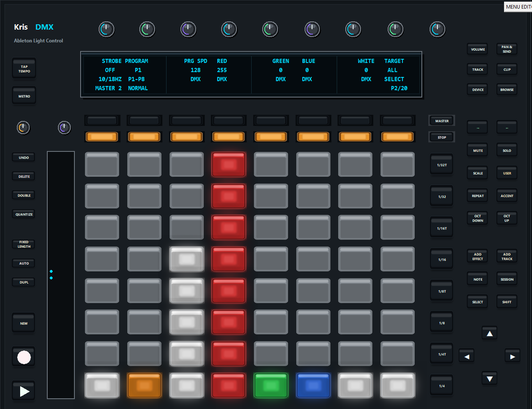Screen dimensions: 532x409
Task: Tap the last white pad in bottom row
Action: [x=398, y=385]
